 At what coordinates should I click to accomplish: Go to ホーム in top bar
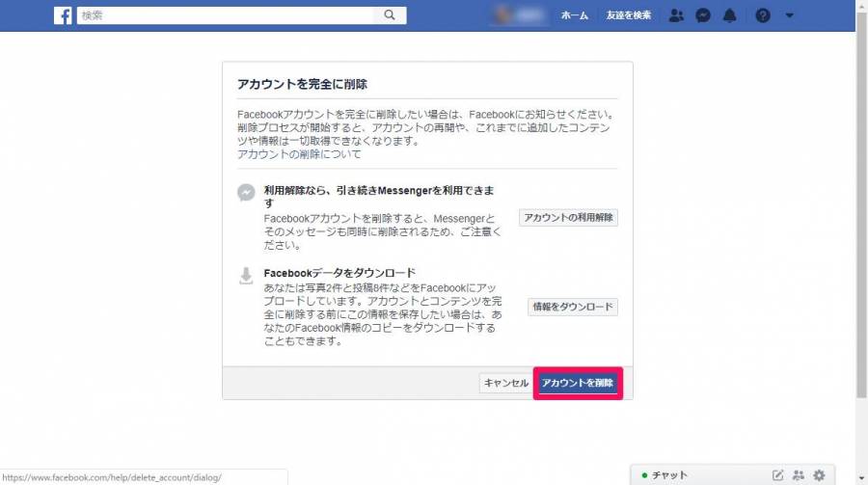tap(574, 15)
